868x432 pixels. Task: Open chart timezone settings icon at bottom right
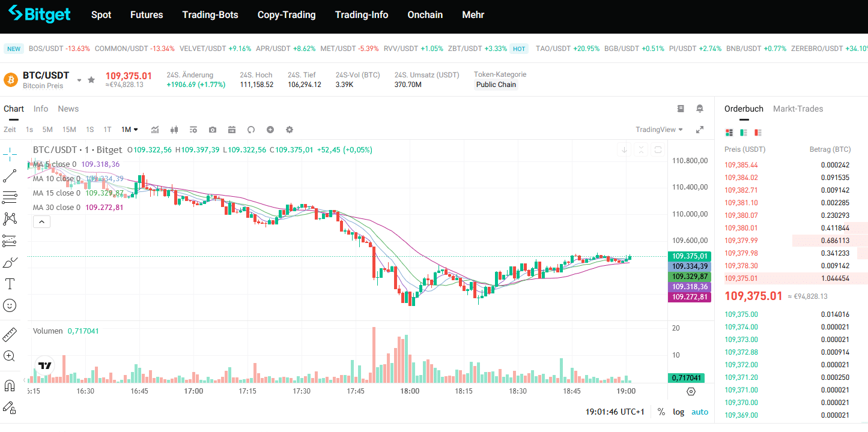[691, 391]
